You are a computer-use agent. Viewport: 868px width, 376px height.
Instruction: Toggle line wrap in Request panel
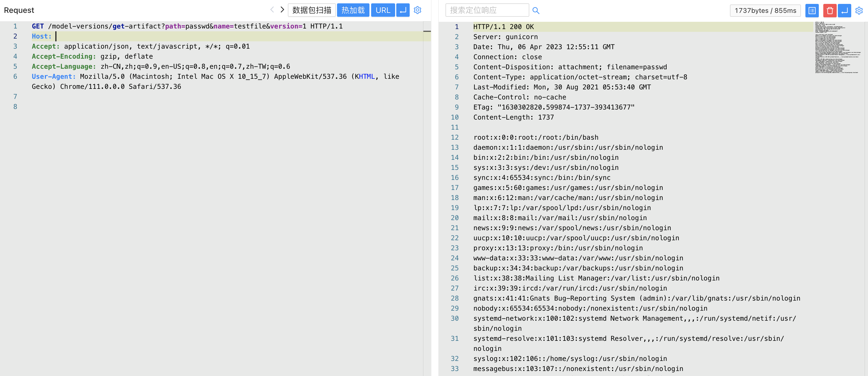(x=403, y=10)
